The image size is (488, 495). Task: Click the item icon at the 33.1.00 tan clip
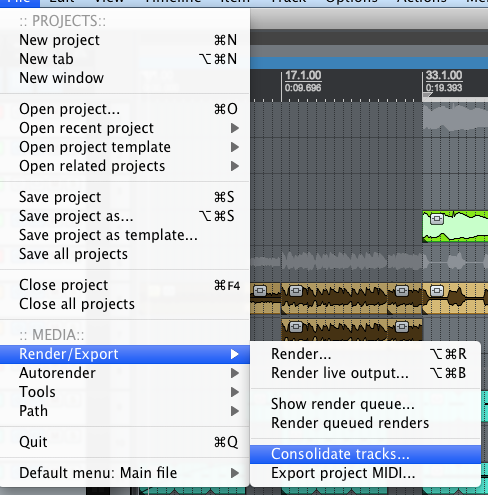pyautogui.click(x=437, y=291)
